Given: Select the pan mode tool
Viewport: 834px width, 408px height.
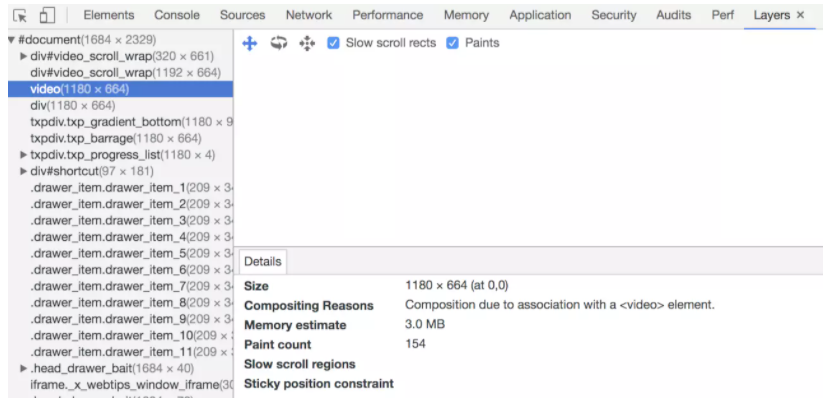Looking at the screenshot, I should click(x=249, y=43).
